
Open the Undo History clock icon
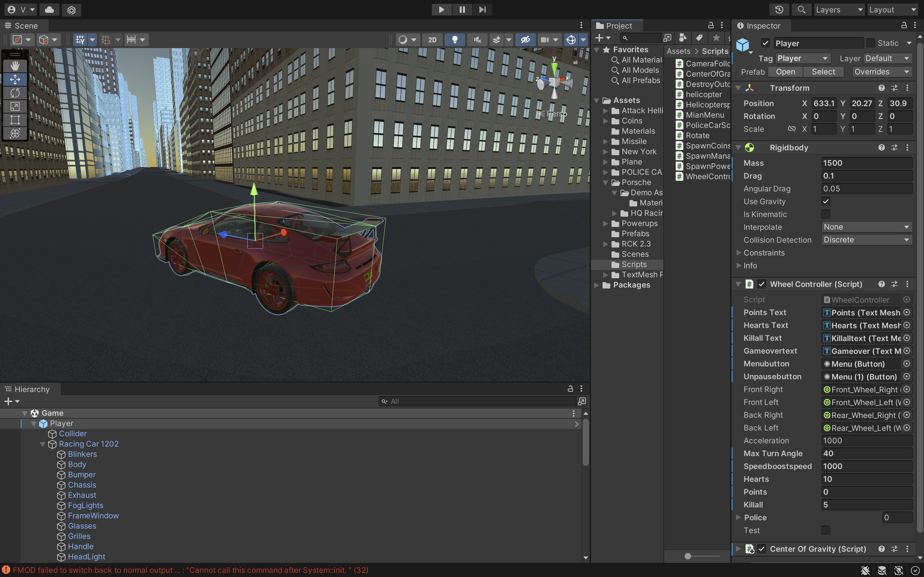[x=779, y=10]
